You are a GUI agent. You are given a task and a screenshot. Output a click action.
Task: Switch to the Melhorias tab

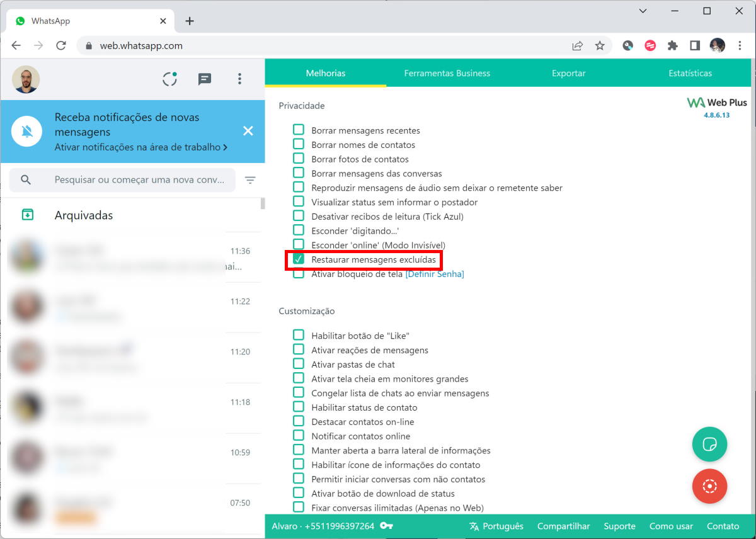tap(326, 73)
